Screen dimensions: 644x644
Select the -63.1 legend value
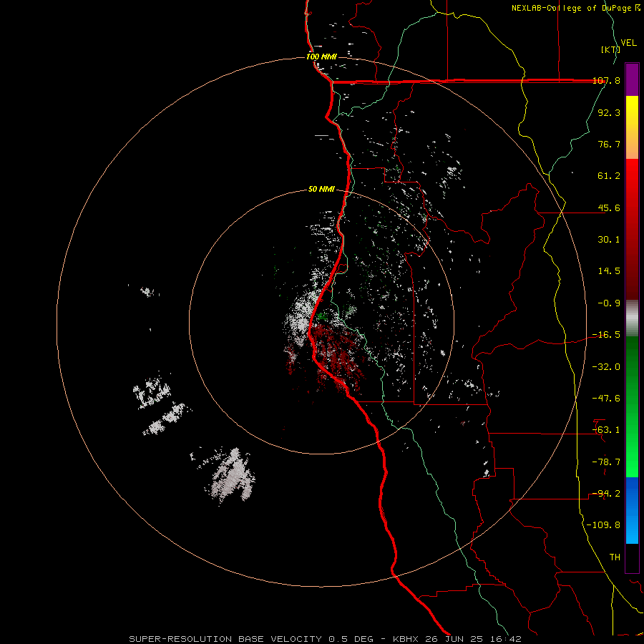[x=606, y=430]
